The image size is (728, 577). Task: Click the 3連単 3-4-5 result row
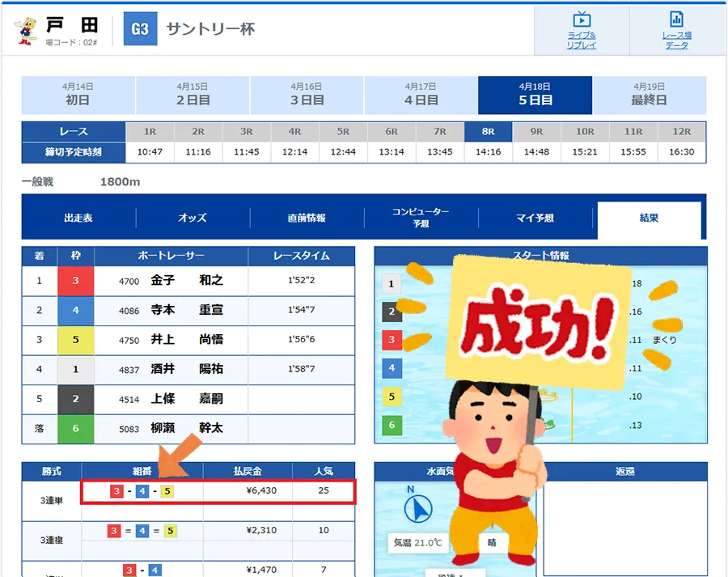[x=218, y=491]
